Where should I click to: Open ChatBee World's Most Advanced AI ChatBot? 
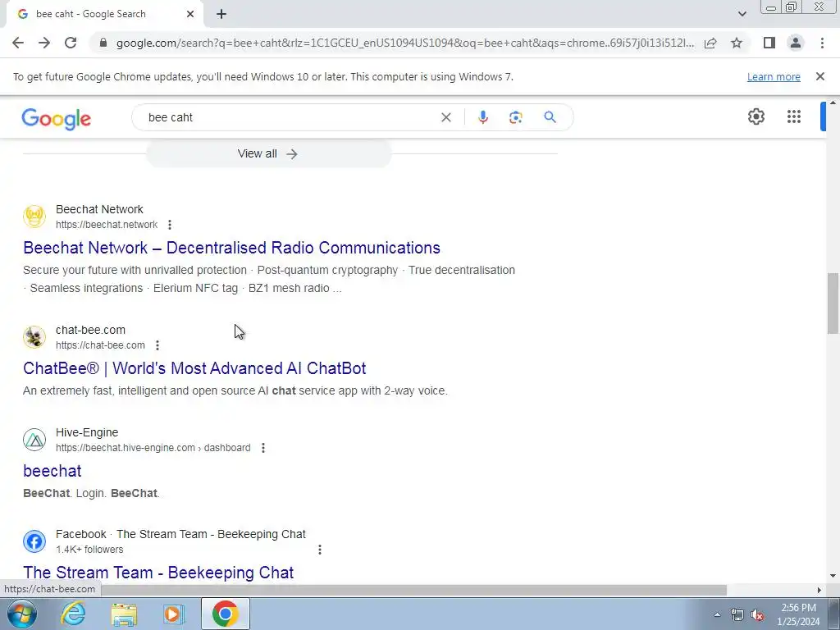(x=194, y=368)
